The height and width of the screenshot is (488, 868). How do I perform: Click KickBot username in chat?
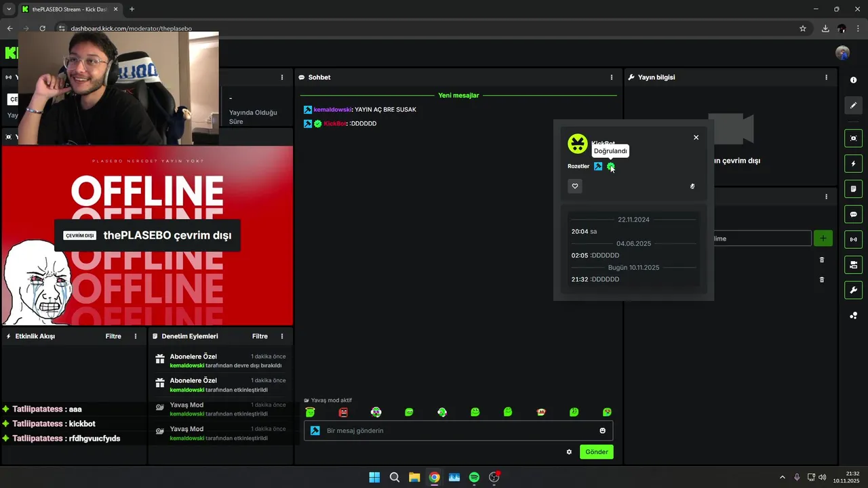(335, 123)
